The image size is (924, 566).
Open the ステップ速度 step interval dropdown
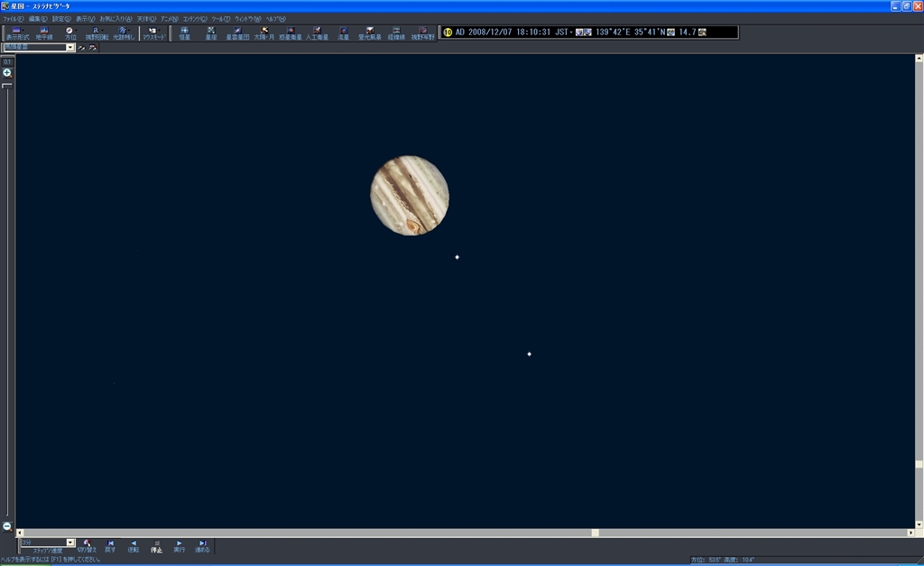(x=70, y=543)
